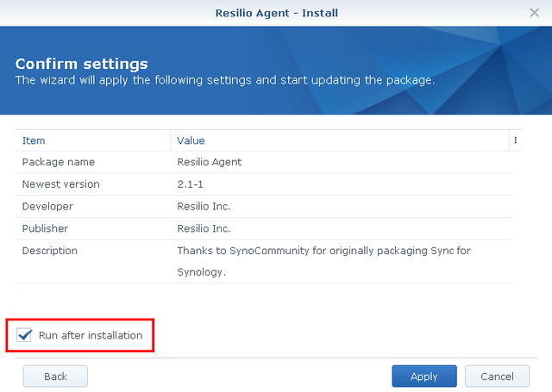The height and width of the screenshot is (392, 552).
Task: Open the column options three-dot menu
Action: pos(515,140)
